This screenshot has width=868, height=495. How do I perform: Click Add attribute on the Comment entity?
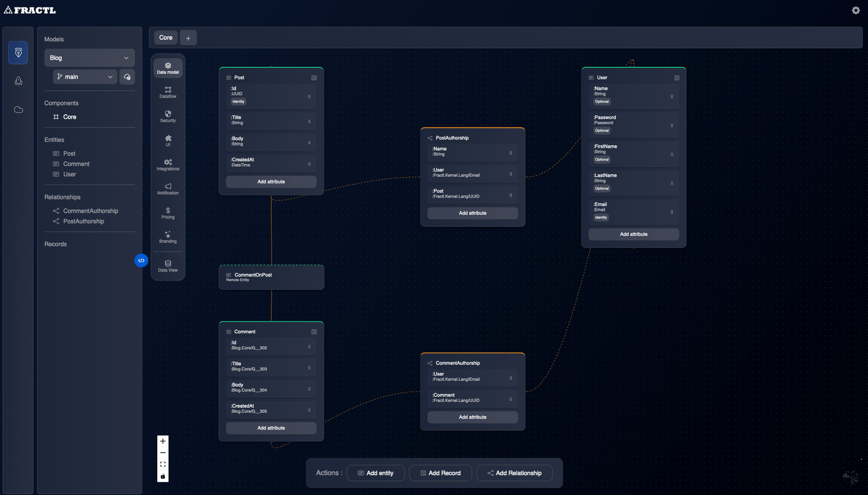271,428
